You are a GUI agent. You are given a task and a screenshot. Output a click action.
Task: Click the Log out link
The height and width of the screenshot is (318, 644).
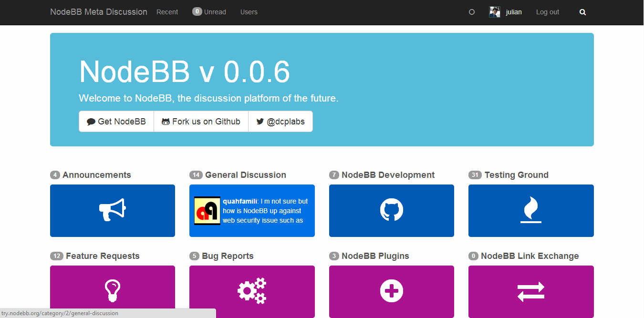(548, 12)
